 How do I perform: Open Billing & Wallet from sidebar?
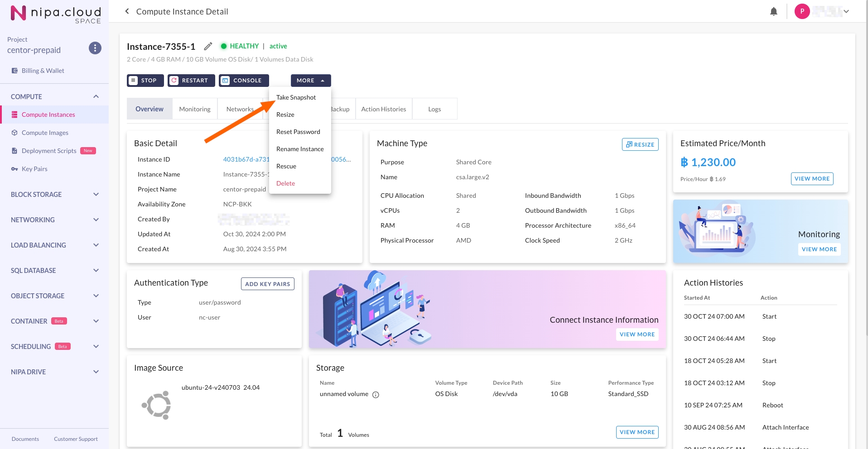[43, 71]
